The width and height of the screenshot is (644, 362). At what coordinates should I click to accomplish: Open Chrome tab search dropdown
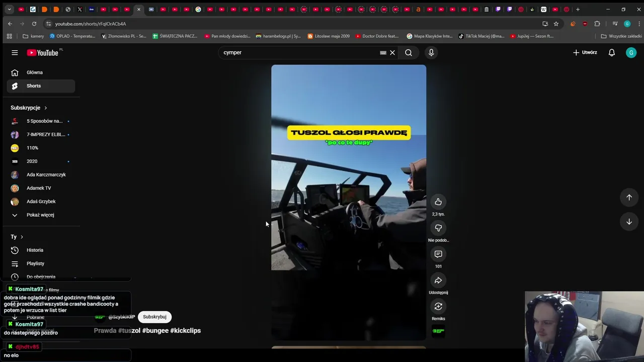tap(9, 9)
